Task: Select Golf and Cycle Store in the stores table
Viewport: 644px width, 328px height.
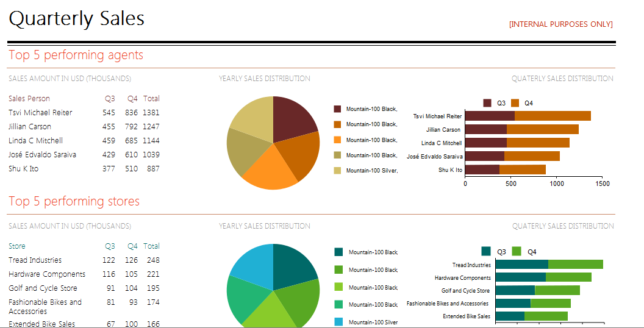Action: pos(43,288)
